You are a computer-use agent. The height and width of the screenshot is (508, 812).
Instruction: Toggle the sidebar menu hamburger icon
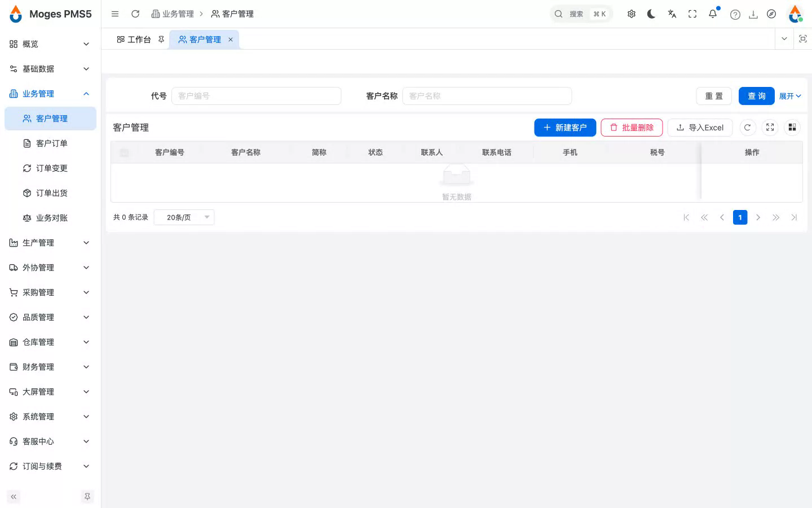[115, 14]
